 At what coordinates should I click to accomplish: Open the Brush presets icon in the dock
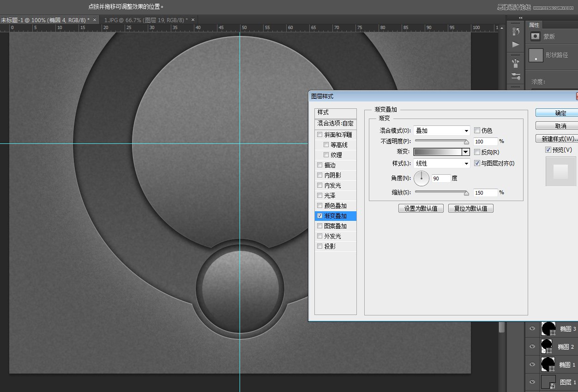pos(516,75)
